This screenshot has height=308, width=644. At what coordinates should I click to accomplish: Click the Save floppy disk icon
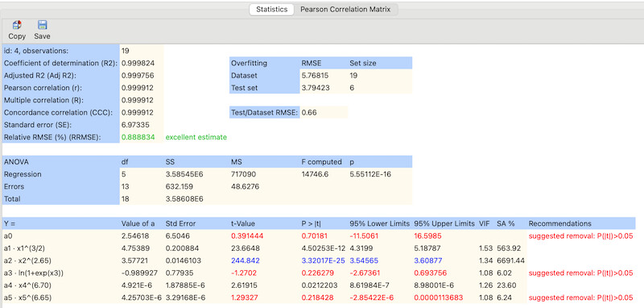(x=42, y=25)
